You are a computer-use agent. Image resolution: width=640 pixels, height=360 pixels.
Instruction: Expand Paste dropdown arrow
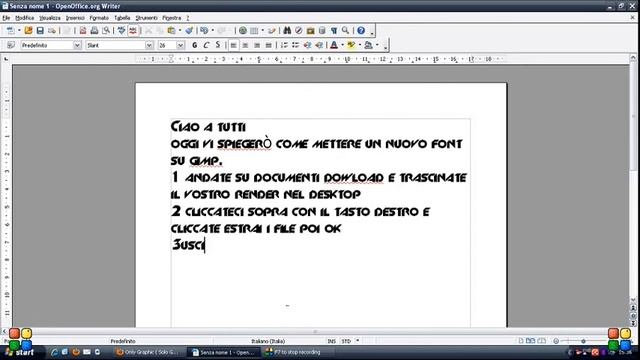tap(180, 31)
